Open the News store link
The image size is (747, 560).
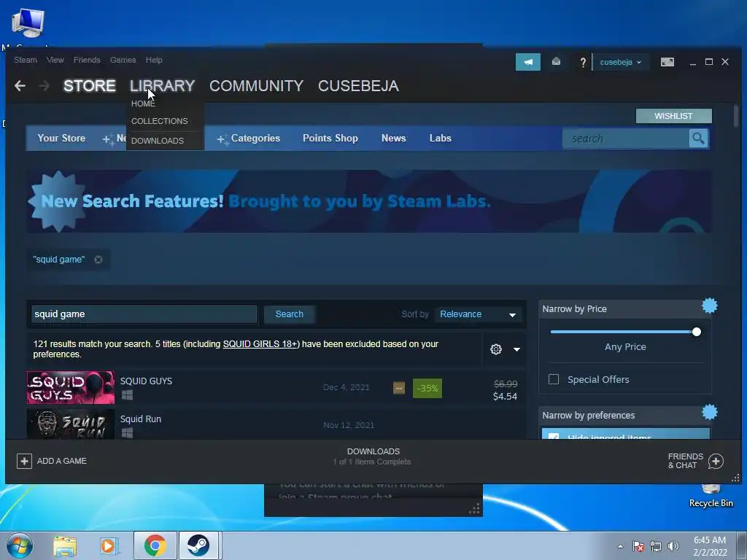coord(393,138)
